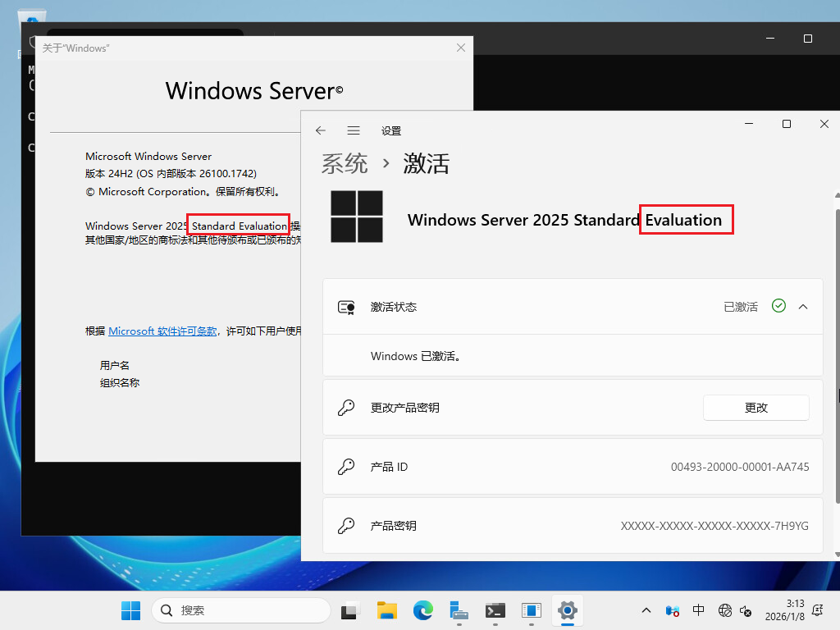This screenshot has height=630, width=840.
Task: Open Server Manager from the taskbar
Action: 459,610
